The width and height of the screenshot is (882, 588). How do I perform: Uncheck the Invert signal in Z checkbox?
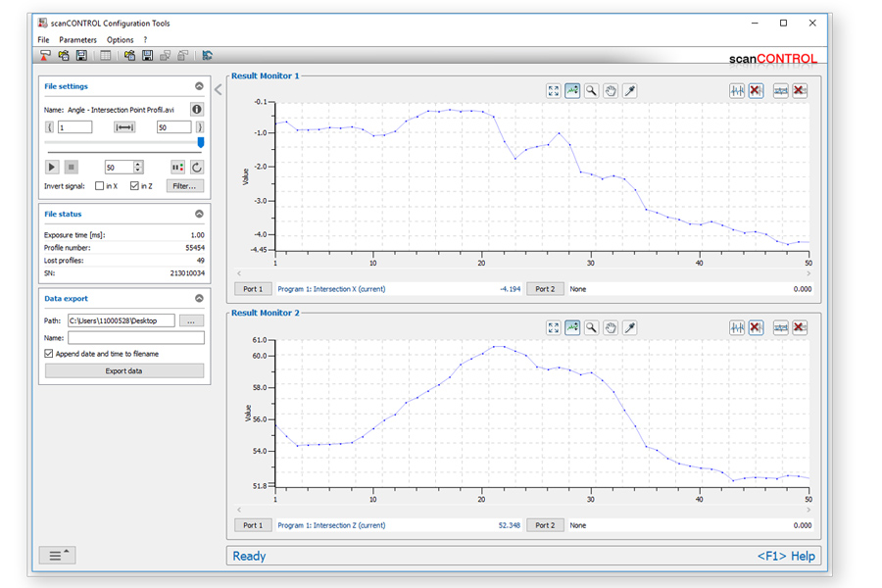click(134, 185)
